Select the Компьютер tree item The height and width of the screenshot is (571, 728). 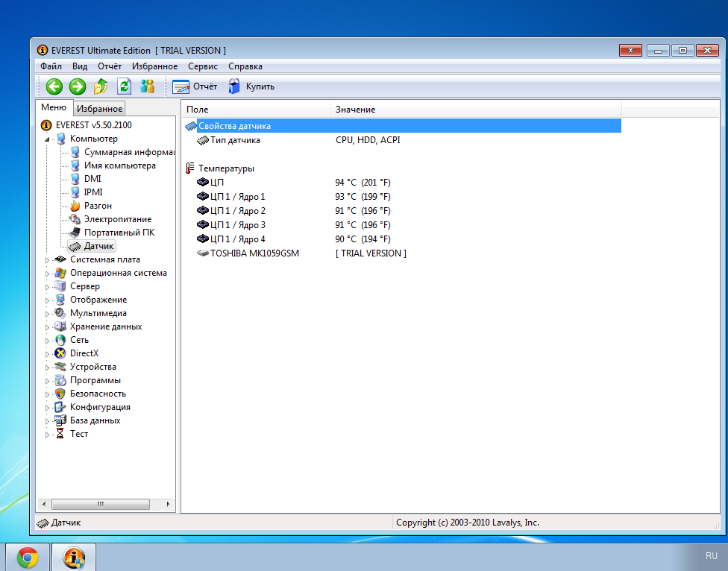point(94,138)
